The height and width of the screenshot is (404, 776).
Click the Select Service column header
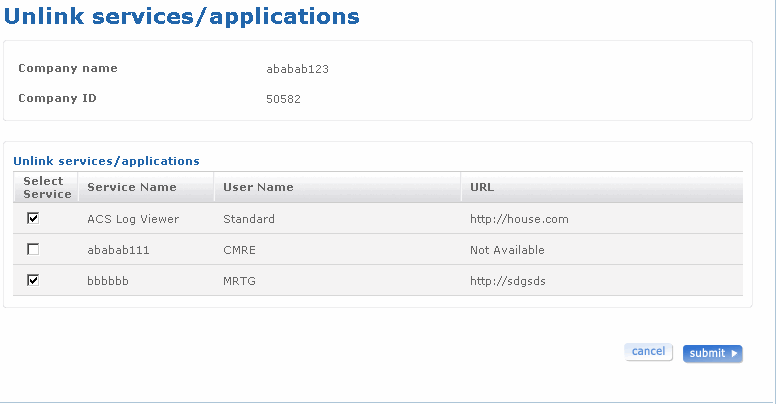click(x=46, y=187)
